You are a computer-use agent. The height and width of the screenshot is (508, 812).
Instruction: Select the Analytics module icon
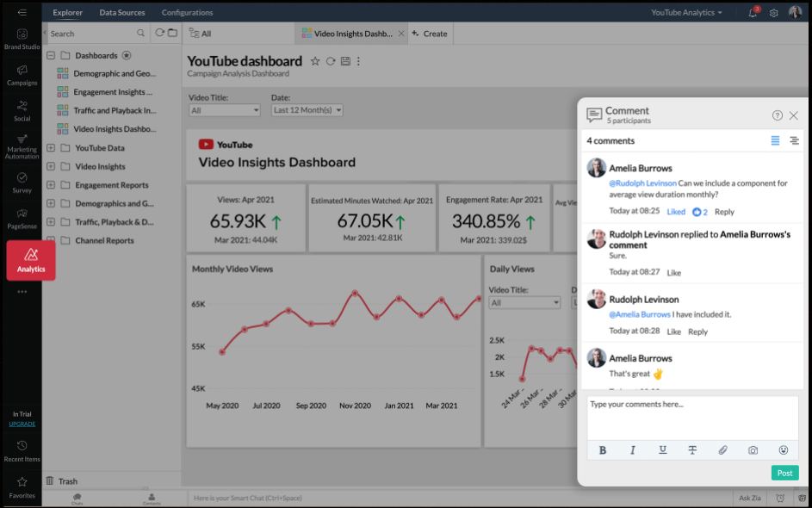[31, 261]
